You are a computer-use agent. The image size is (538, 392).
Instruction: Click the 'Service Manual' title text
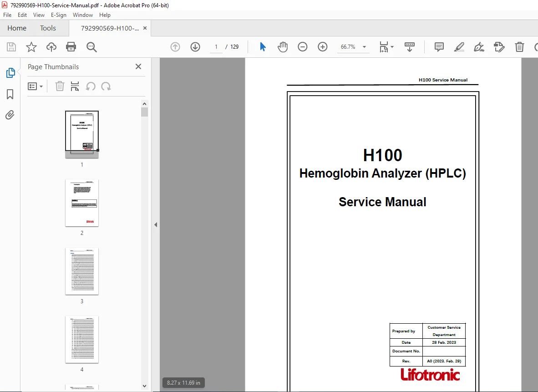[383, 202]
